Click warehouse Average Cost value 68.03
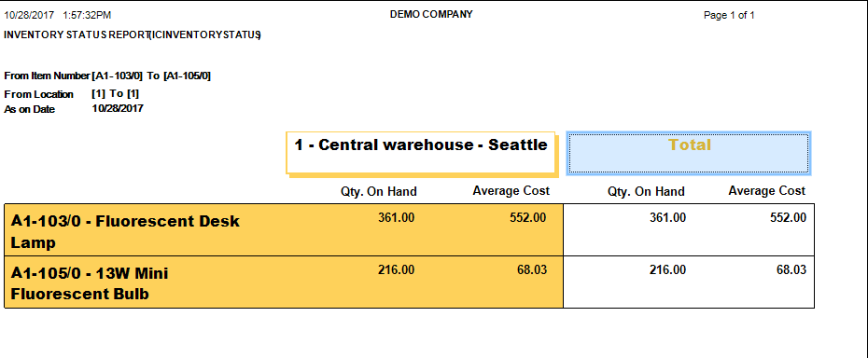Image resolution: width=868 pixels, height=358 pixels. [x=530, y=270]
